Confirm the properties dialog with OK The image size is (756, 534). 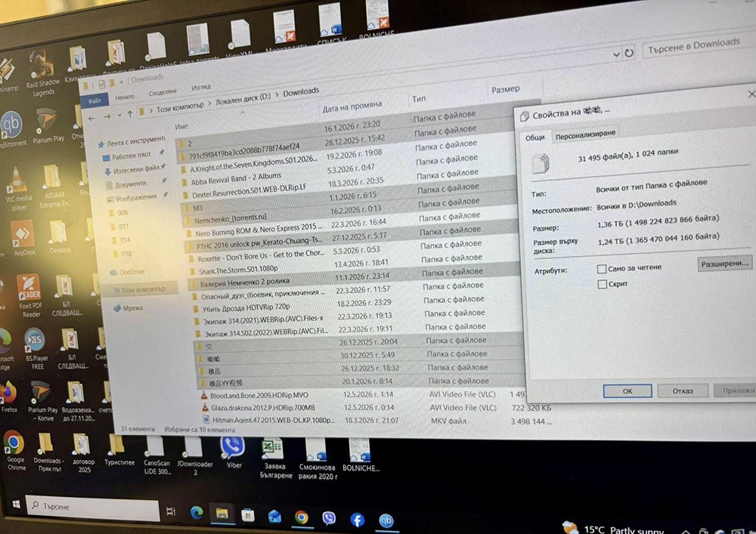pyautogui.click(x=627, y=391)
